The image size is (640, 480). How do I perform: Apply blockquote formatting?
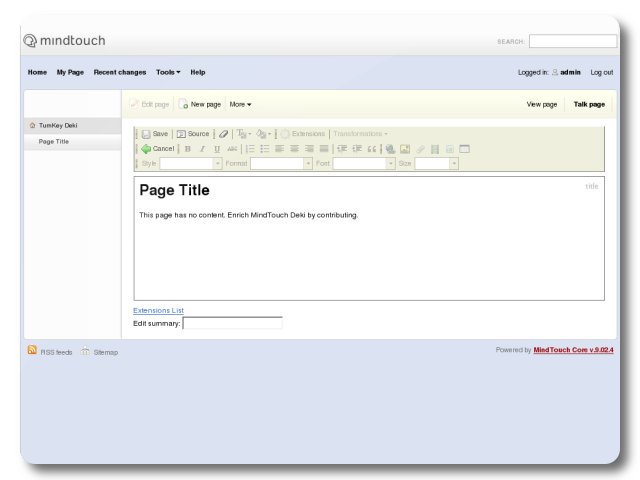pos(371,149)
